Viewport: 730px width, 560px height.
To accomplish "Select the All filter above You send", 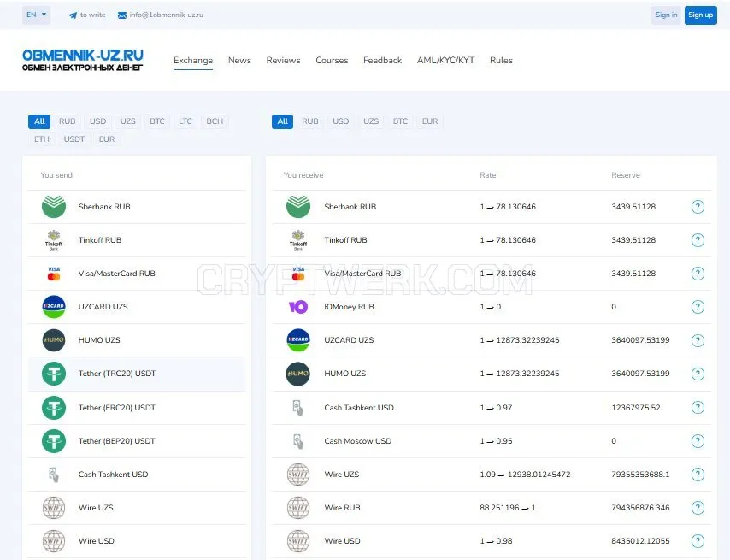I will pyautogui.click(x=39, y=121).
